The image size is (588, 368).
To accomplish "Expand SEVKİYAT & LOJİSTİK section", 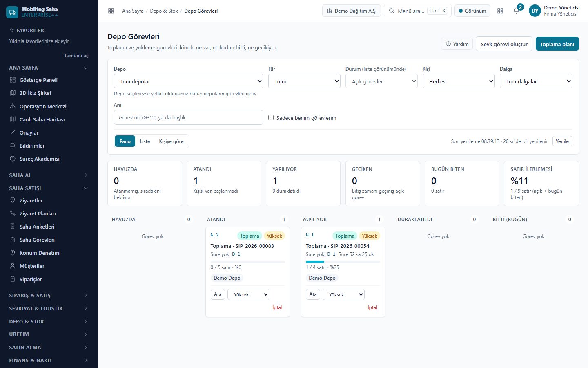I will (x=49, y=308).
